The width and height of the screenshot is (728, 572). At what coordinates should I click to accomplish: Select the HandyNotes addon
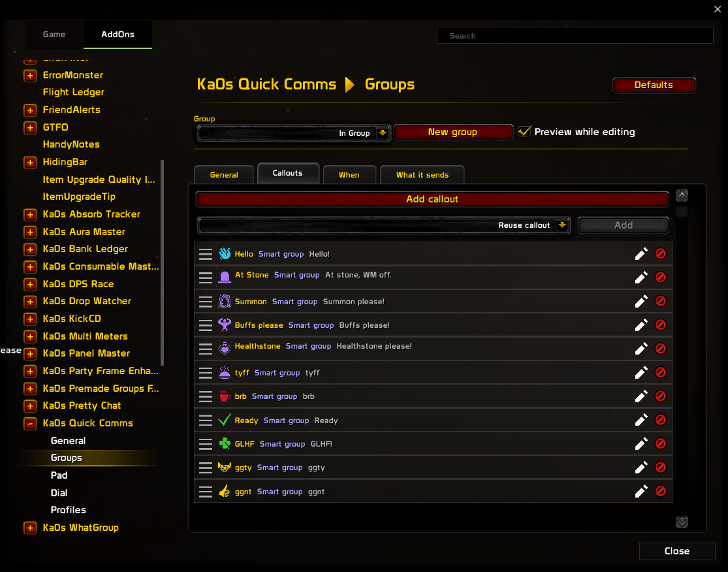[x=71, y=144]
